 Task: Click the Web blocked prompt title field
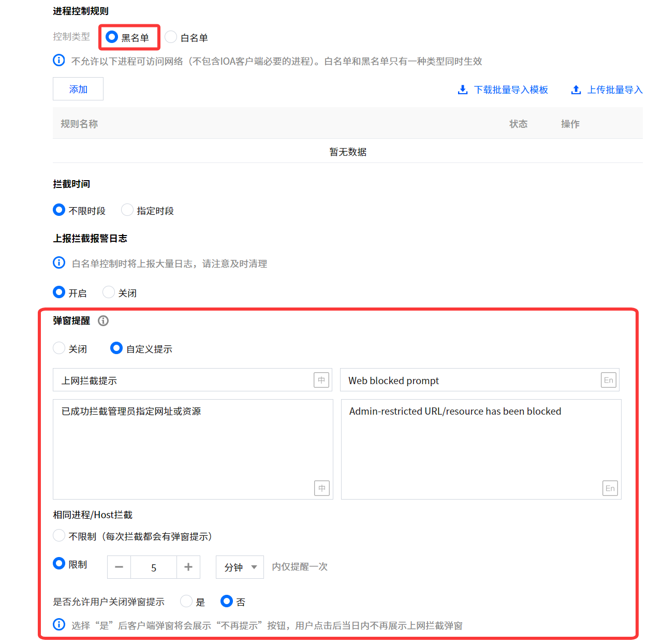pyautogui.click(x=480, y=380)
